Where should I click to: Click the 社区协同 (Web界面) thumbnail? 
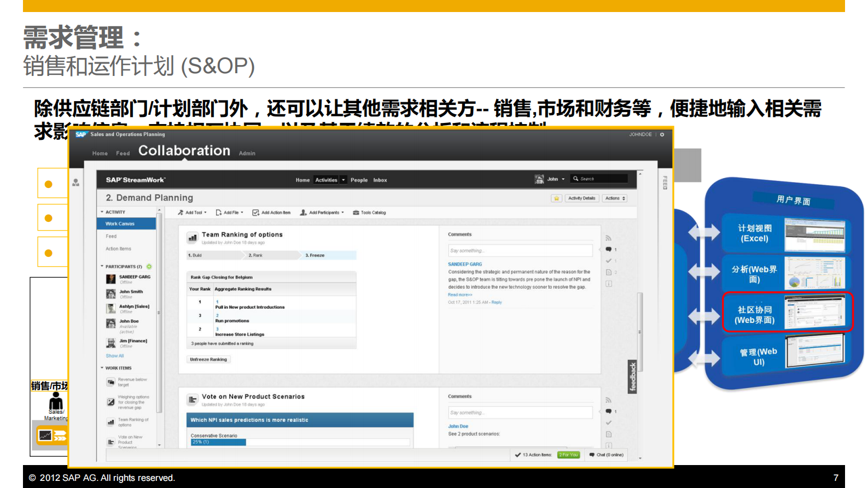(815, 313)
